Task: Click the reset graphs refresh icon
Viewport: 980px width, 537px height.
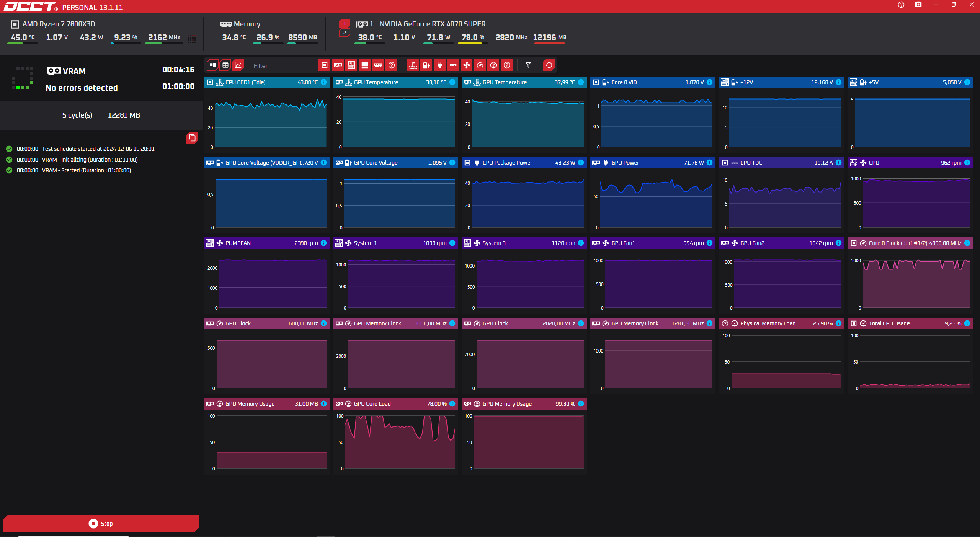Action: pos(549,65)
